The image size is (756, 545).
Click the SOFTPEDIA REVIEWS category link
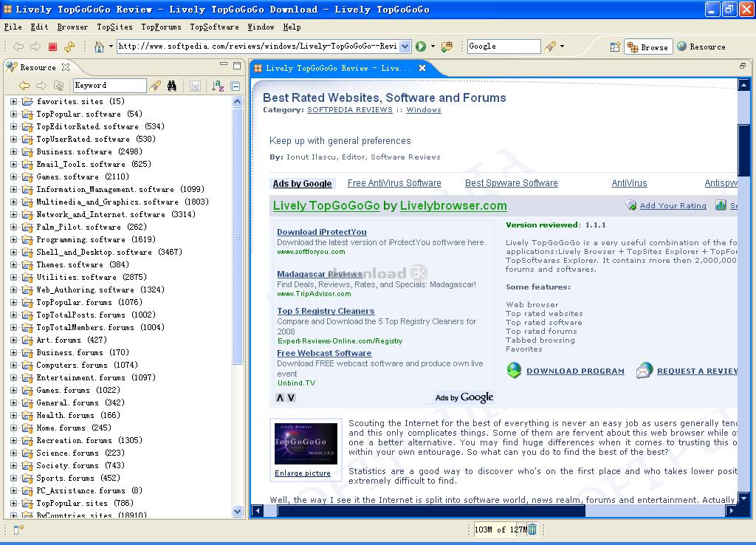coord(349,110)
